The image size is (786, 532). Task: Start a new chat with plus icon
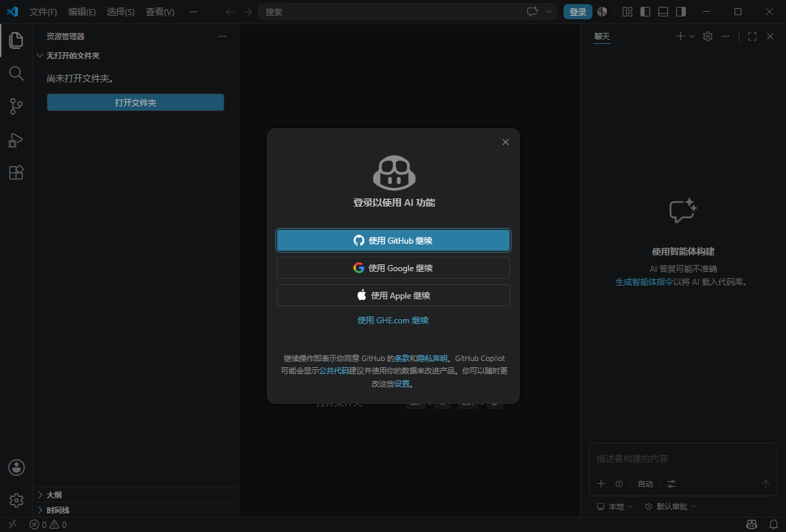pyautogui.click(x=680, y=36)
